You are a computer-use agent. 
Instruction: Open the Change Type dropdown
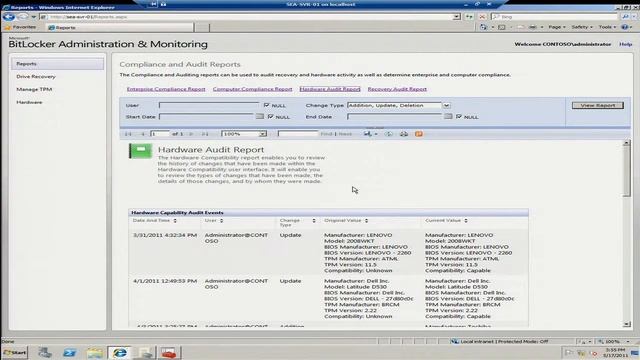(446, 105)
